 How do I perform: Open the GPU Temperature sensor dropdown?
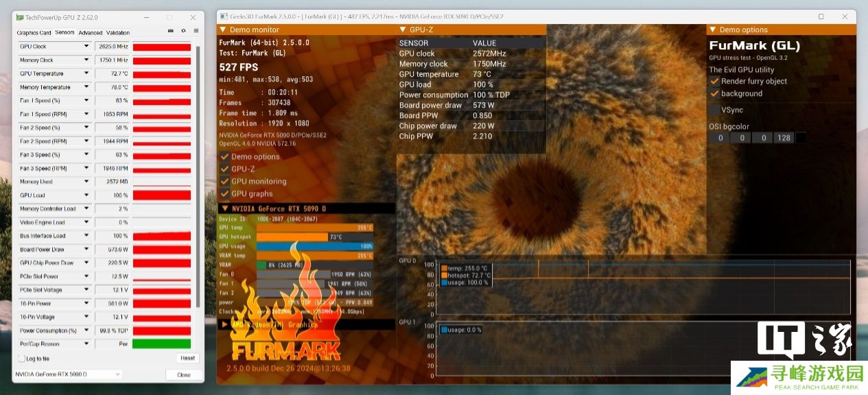tap(86, 73)
